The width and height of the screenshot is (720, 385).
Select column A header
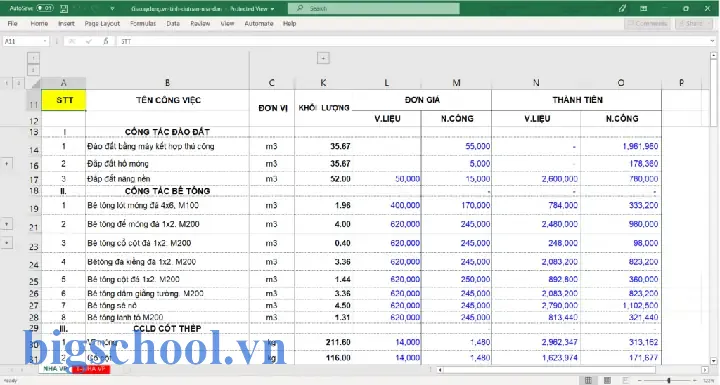point(63,83)
